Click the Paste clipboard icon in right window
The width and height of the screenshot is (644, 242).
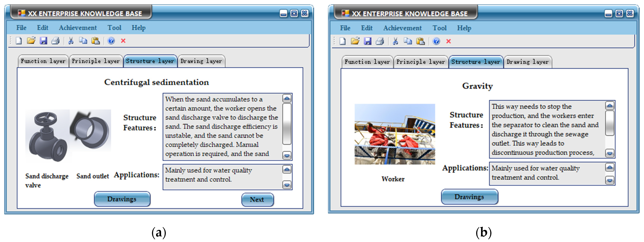coord(420,41)
